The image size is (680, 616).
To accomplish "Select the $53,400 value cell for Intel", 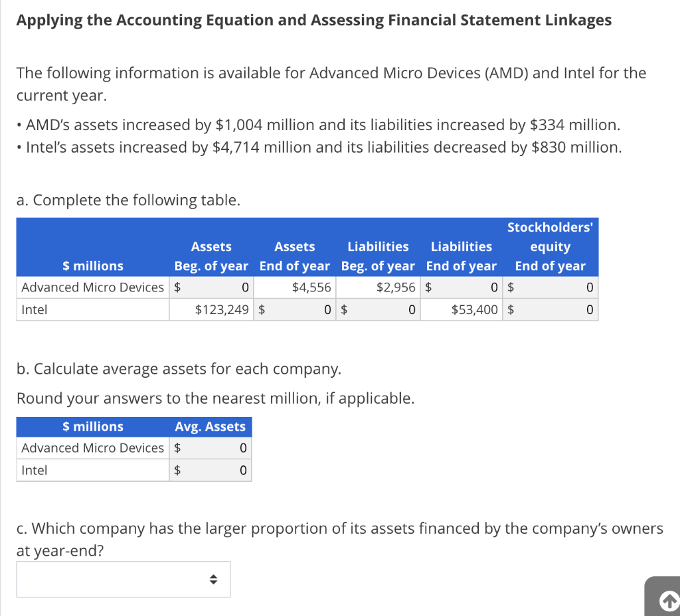I will click(x=461, y=309).
